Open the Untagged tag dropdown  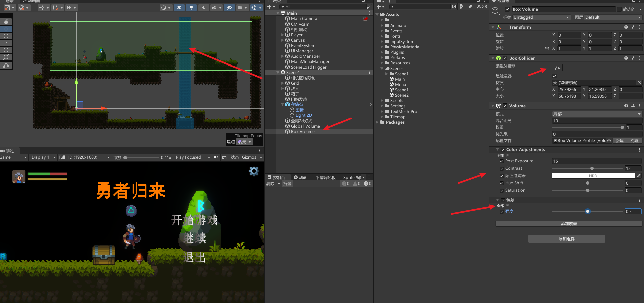coord(541,17)
